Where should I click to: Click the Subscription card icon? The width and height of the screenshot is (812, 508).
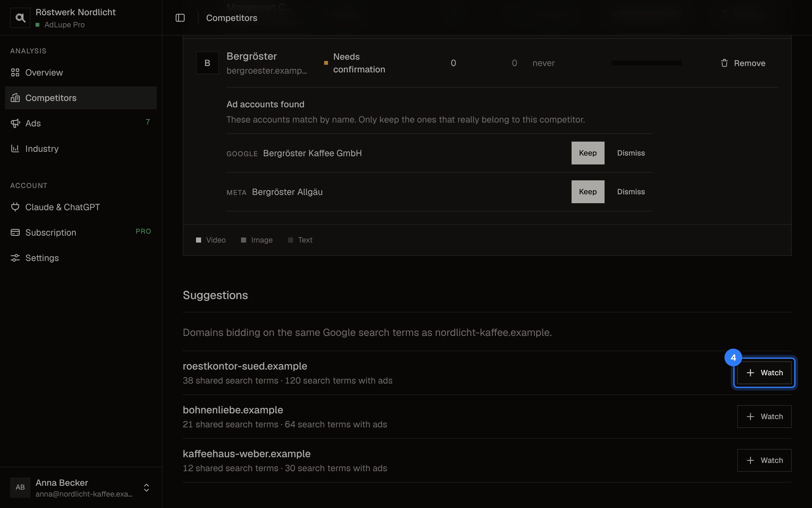click(15, 232)
